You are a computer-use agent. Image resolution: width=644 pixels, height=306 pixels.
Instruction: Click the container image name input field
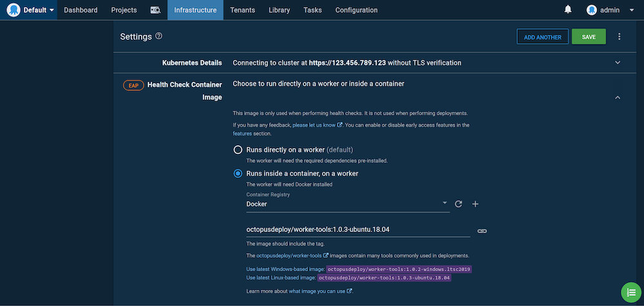tap(358, 230)
